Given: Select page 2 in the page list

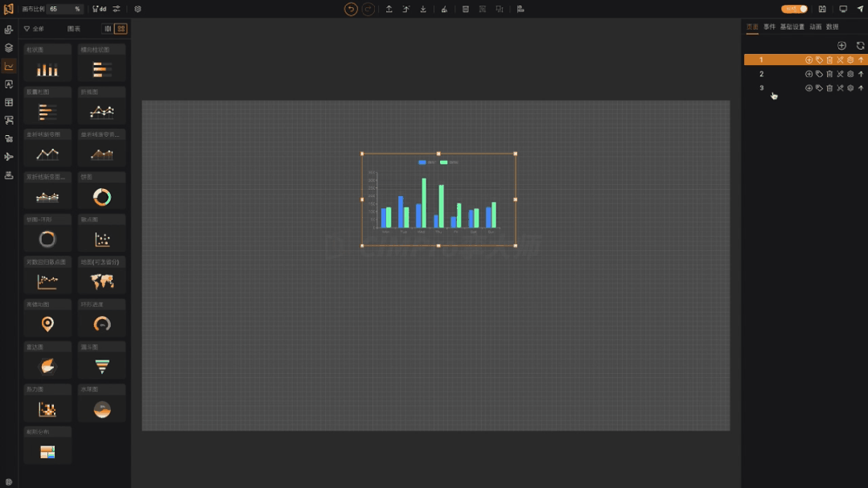Looking at the screenshot, I should (805, 74).
